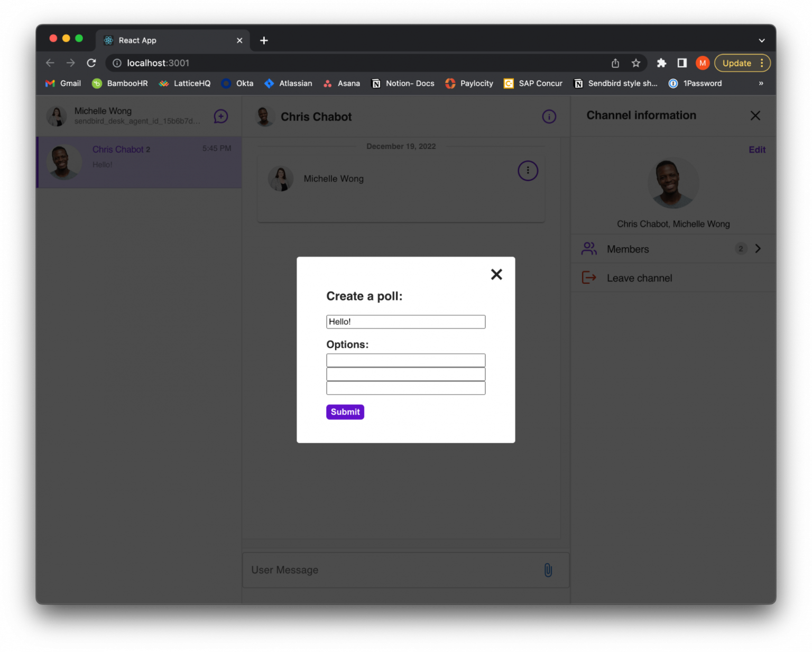Close the Channel information panel
The image size is (812, 652).
(x=755, y=116)
